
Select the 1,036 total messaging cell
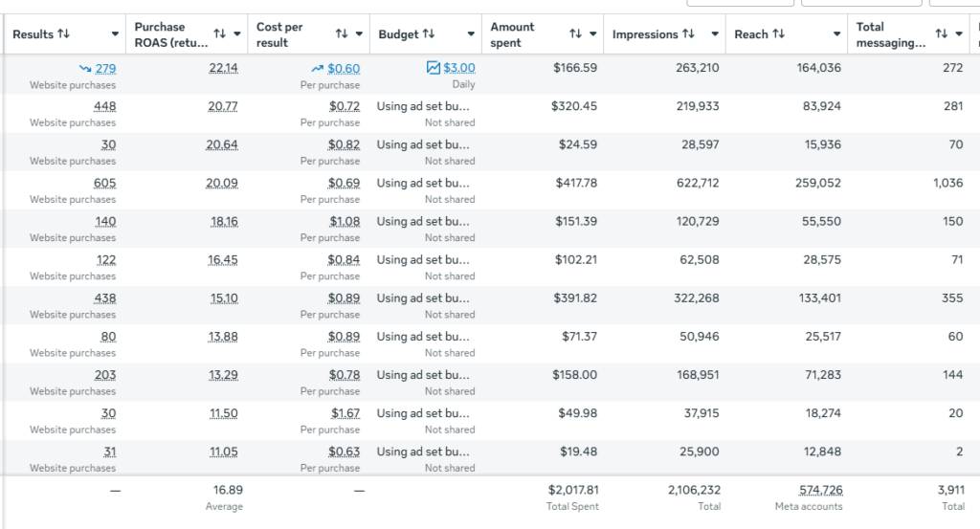point(948,183)
